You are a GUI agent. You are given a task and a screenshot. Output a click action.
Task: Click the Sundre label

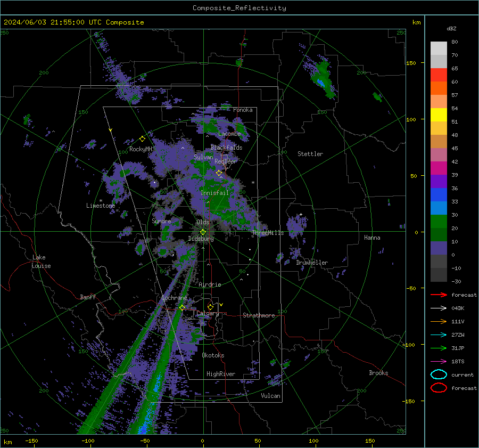(x=161, y=221)
